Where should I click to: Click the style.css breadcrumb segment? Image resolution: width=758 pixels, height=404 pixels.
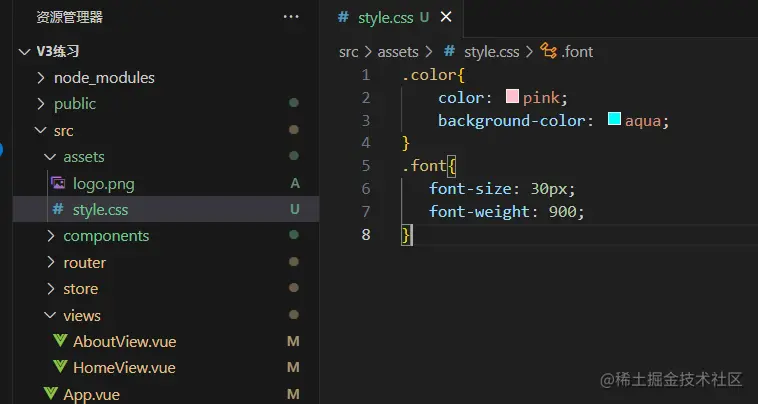point(492,52)
